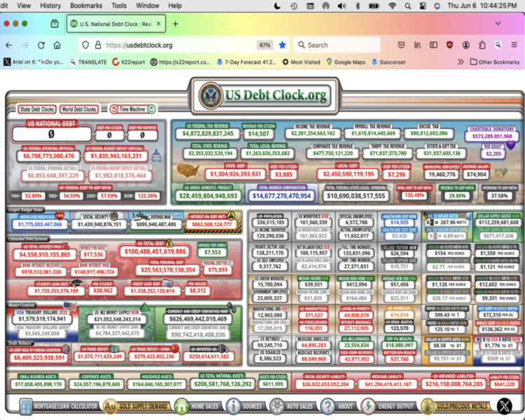Open the extensions puzzle icon

[x=482, y=45]
